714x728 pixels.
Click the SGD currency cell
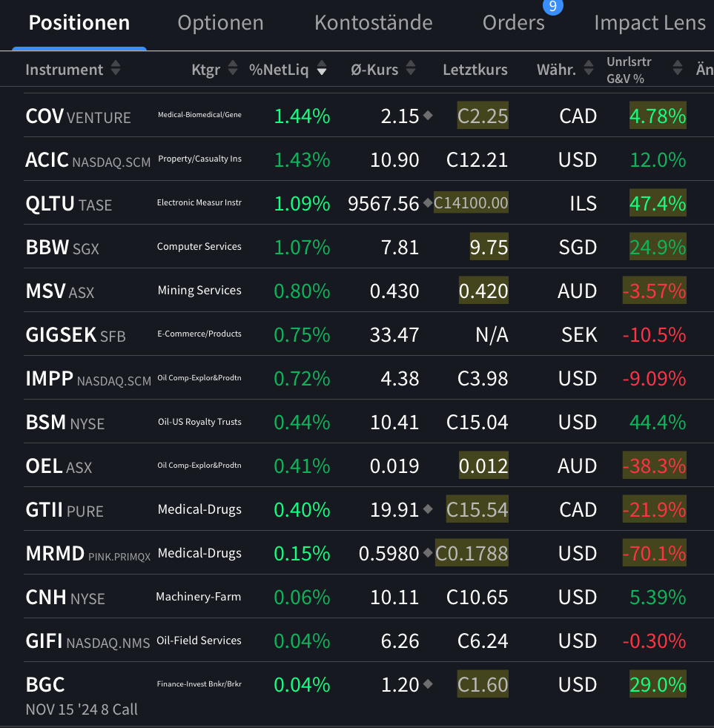[x=578, y=248]
